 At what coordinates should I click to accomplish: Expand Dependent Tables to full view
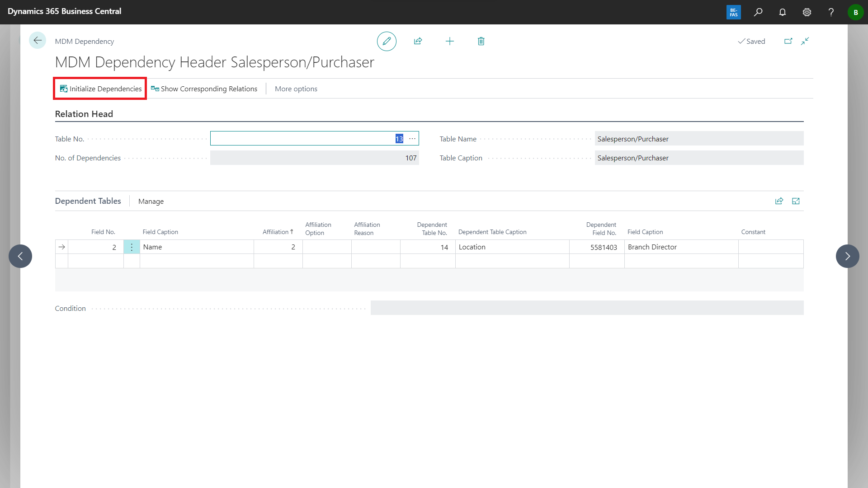click(796, 201)
